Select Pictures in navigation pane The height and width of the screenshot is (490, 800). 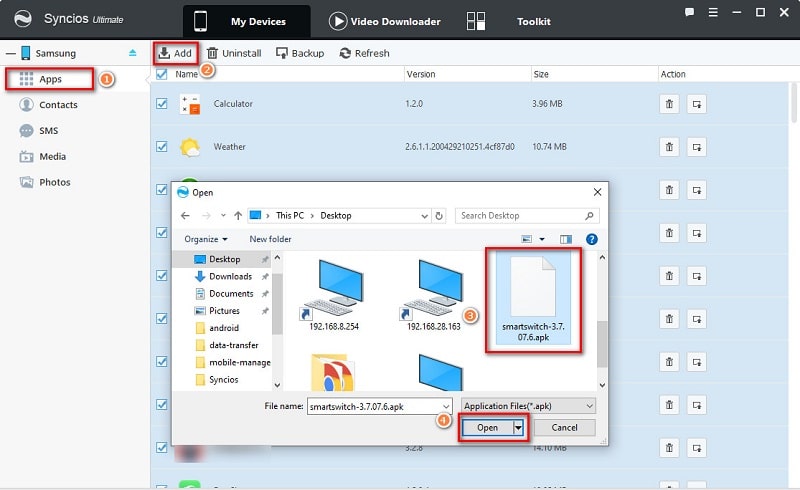(224, 311)
